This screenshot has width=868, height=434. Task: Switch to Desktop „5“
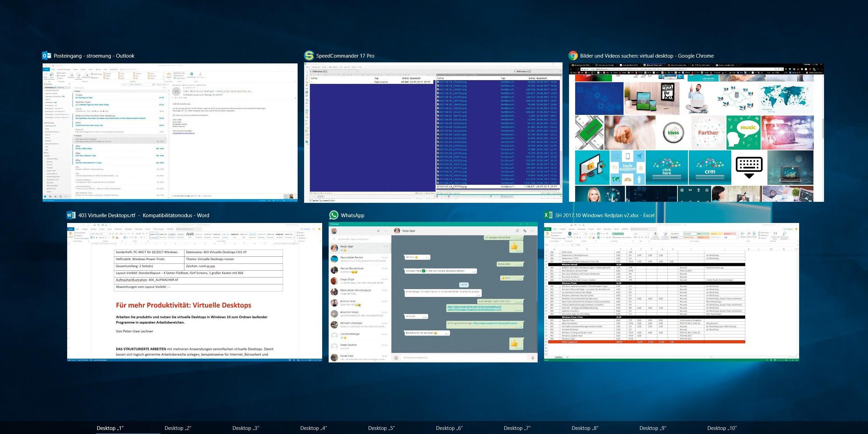(382, 428)
